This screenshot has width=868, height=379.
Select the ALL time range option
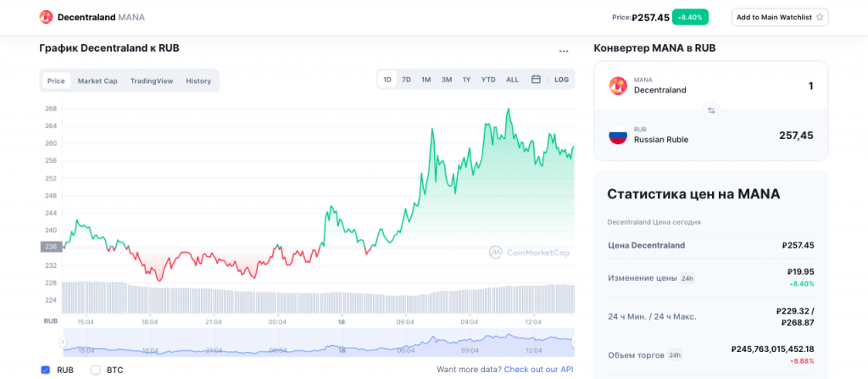pyautogui.click(x=512, y=80)
